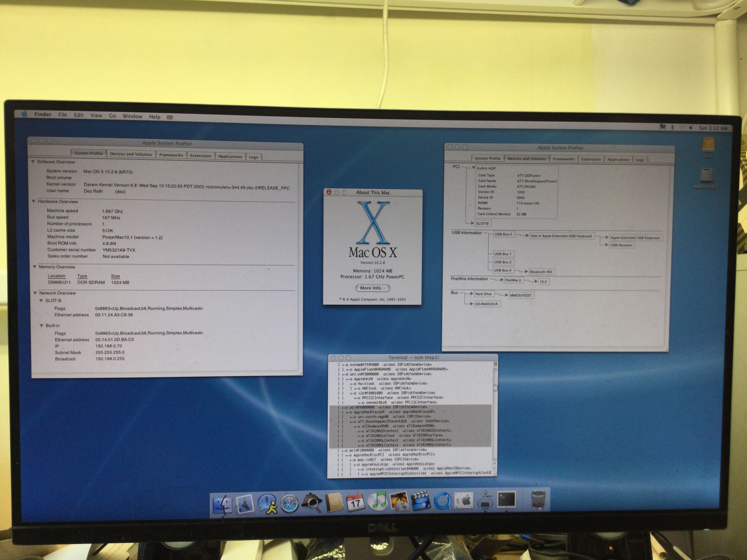Open System Preferences from the Dock
The image size is (747, 560).
click(x=464, y=500)
